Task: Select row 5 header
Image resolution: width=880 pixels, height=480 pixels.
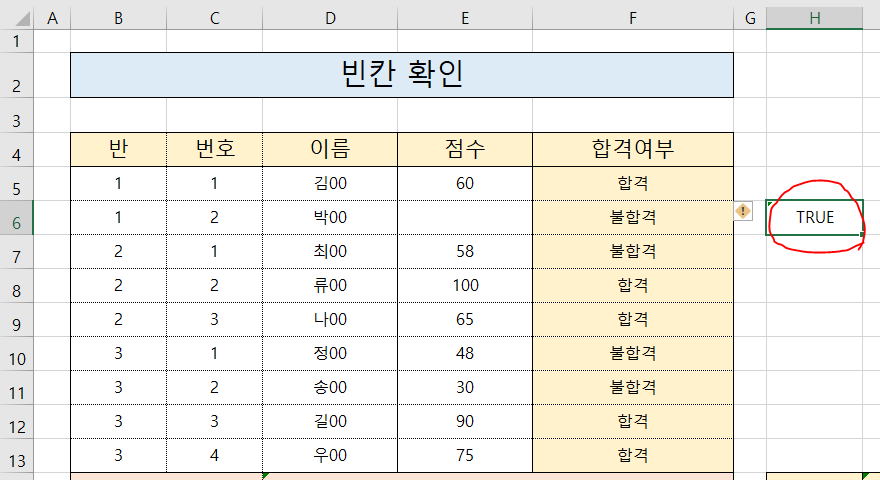Action: point(16,184)
